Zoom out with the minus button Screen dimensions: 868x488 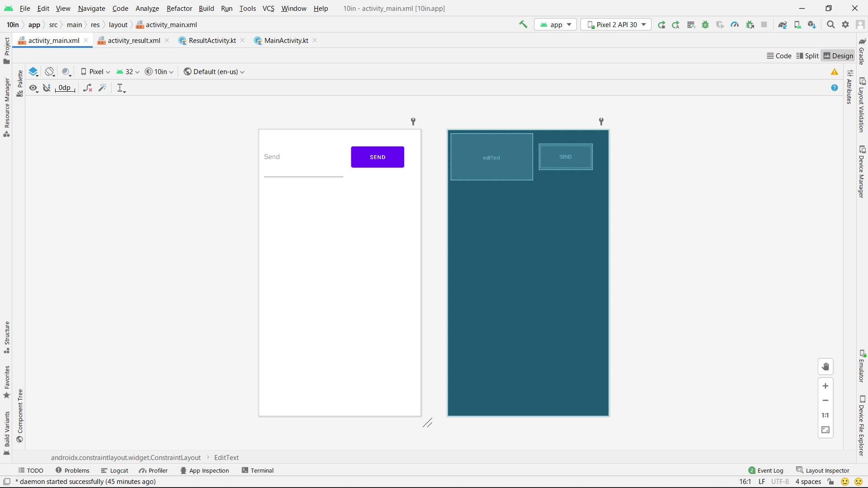point(826,400)
